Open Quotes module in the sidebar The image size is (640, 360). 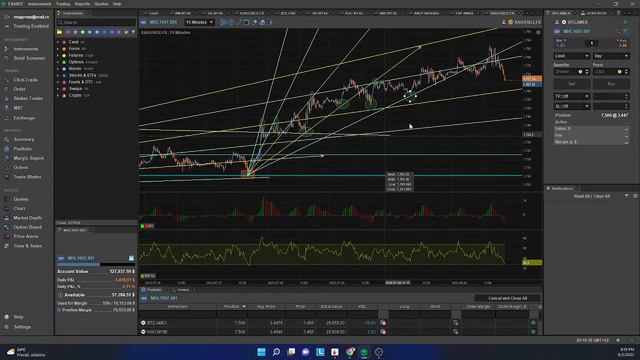pos(21,199)
